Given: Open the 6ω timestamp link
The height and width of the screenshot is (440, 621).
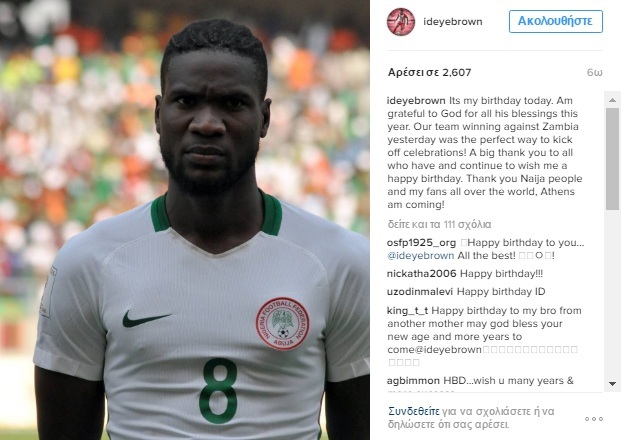Looking at the screenshot, I should click(x=594, y=72).
